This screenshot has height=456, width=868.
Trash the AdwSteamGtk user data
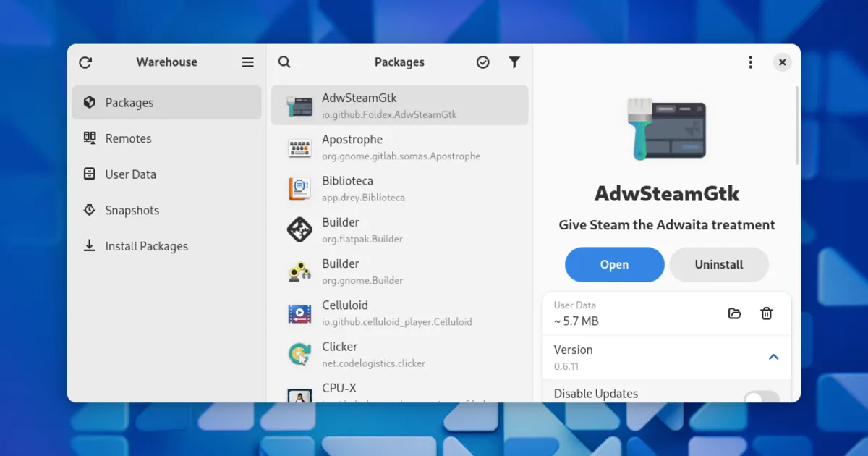[x=767, y=313]
